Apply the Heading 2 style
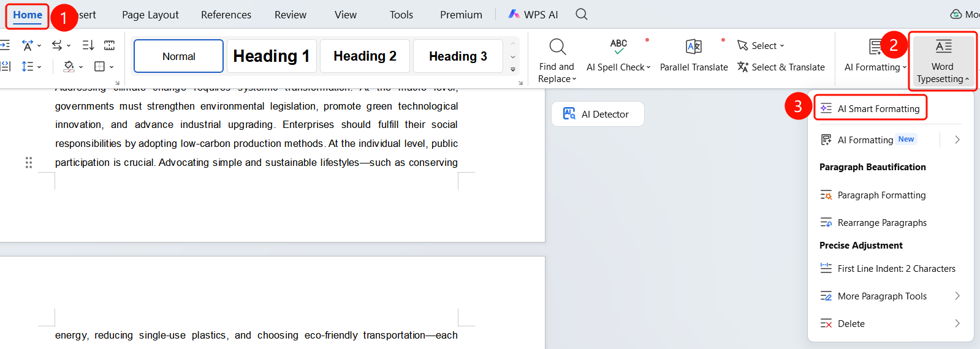 click(365, 56)
